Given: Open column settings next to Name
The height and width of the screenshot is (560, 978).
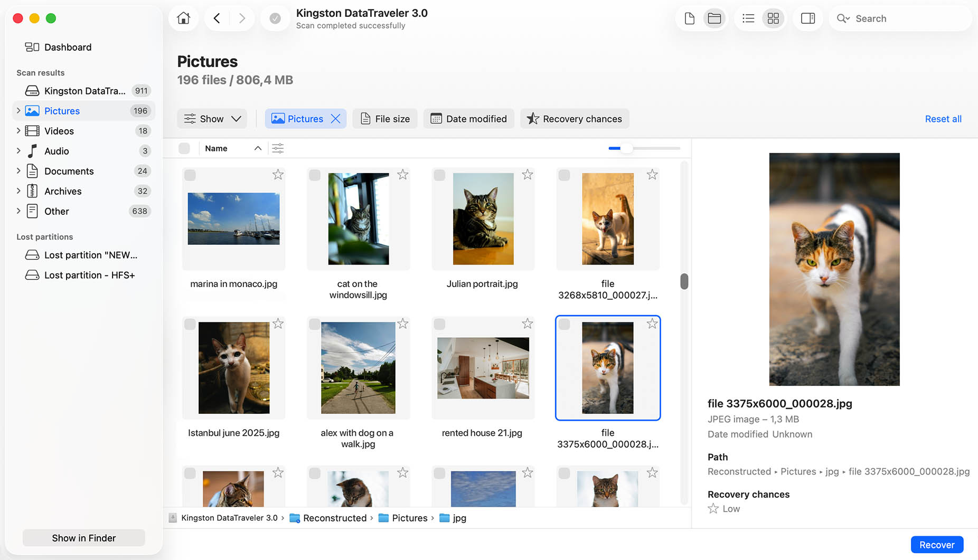Looking at the screenshot, I should pos(278,148).
